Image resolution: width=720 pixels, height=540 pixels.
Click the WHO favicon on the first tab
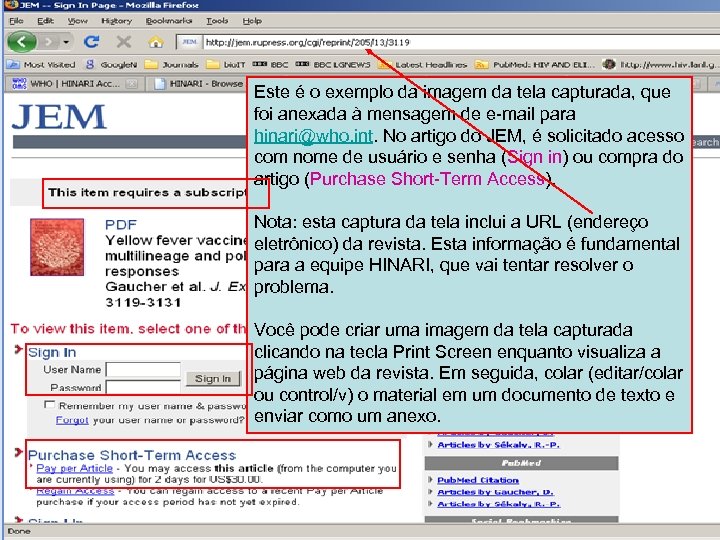(x=19, y=84)
